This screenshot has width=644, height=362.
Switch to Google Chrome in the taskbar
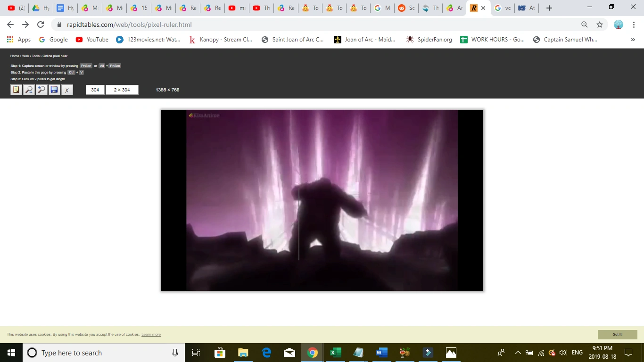[x=312, y=353]
